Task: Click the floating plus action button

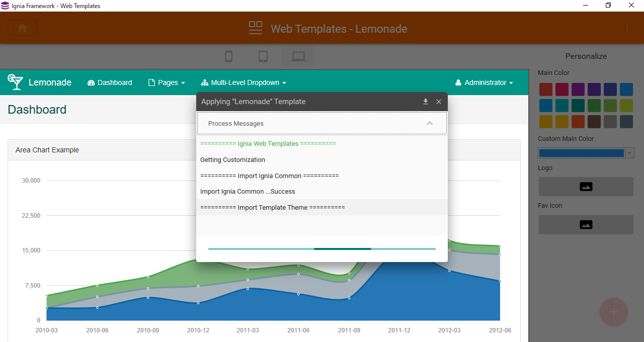Action: (x=614, y=312)
